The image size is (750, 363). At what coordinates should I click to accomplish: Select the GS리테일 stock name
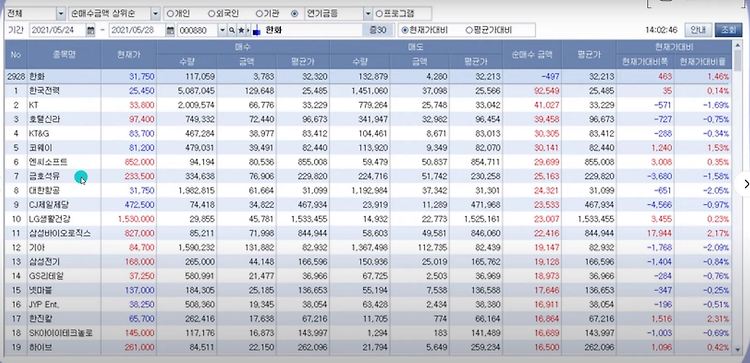point(45,276)
